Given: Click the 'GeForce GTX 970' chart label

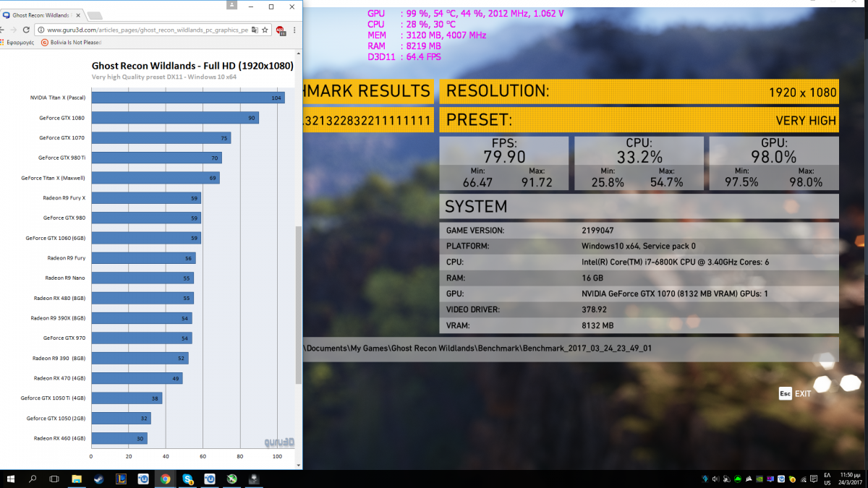Looking at the screenshot, I should (64, 338).
